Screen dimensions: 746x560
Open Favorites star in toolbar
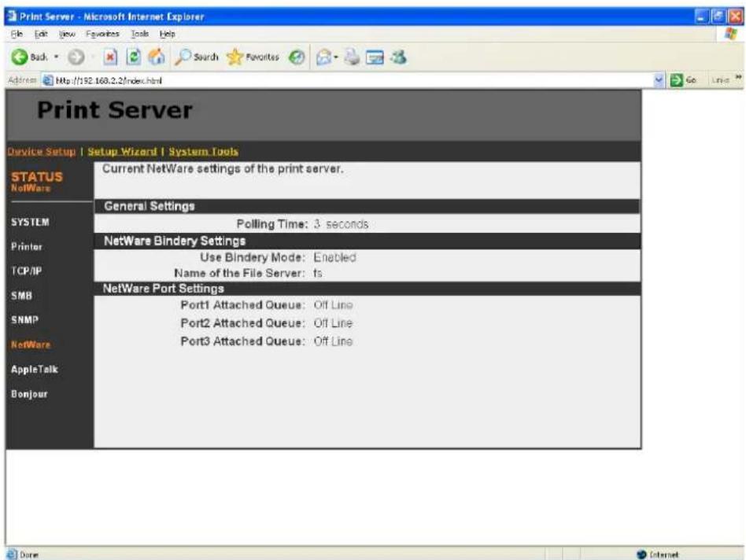(253, 57)
